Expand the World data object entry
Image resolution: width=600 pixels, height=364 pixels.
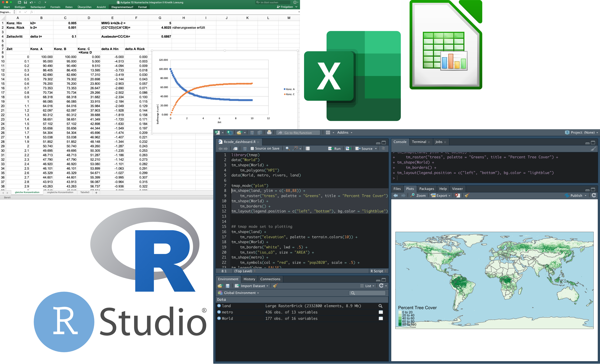pos(219,318)
